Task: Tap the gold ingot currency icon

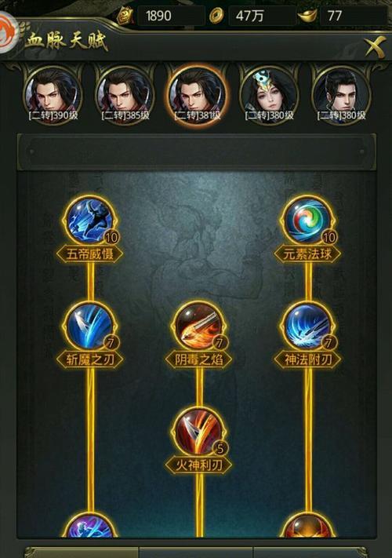Action: click(307, 16)
